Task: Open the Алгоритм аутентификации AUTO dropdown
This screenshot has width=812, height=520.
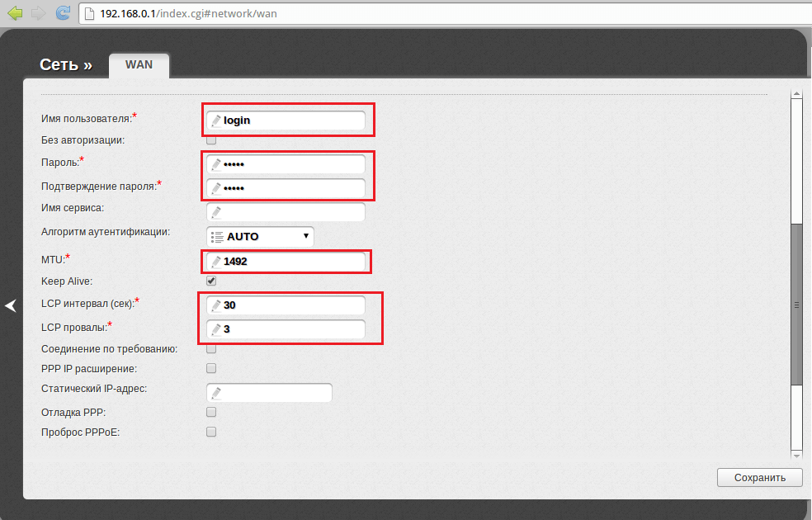Action: coord(260,236)
